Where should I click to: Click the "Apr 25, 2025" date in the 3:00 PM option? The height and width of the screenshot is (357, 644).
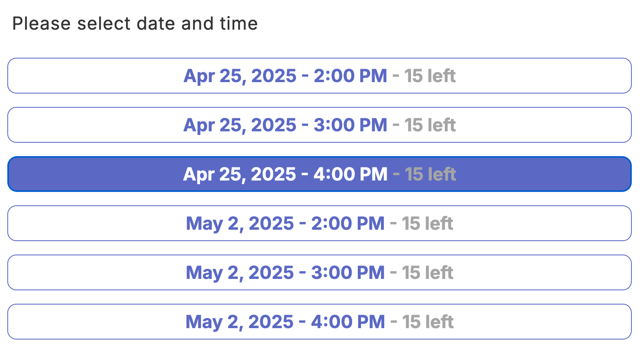pos(240,125)
